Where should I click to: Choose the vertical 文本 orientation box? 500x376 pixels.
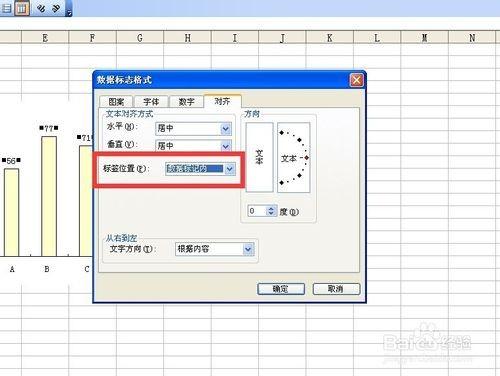coord(259,157)
